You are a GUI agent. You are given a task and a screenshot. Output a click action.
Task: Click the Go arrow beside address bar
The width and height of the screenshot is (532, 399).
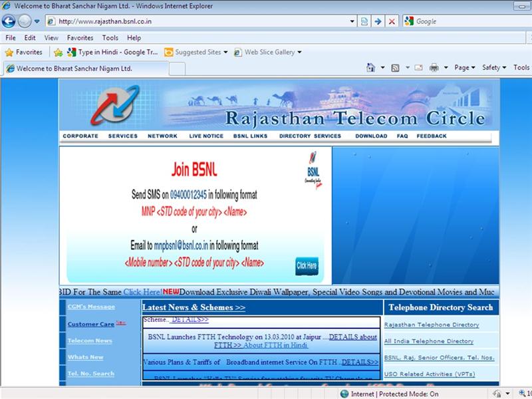378,21
